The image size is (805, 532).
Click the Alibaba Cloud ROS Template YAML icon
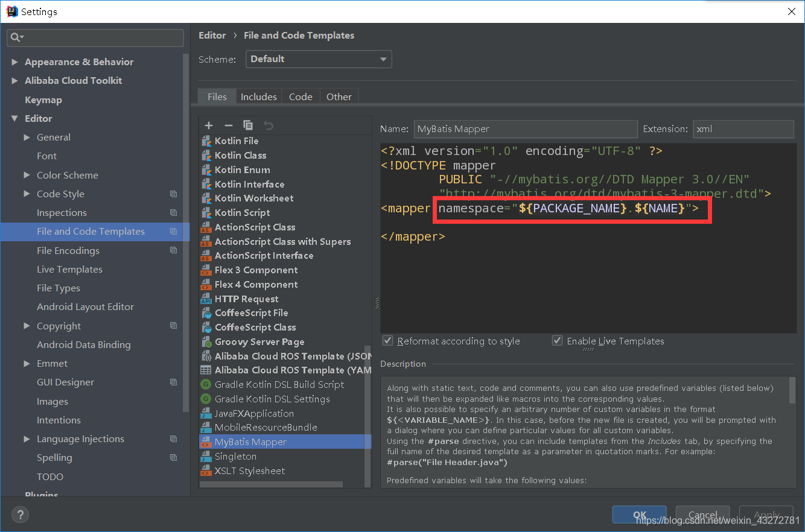[206, 370]
